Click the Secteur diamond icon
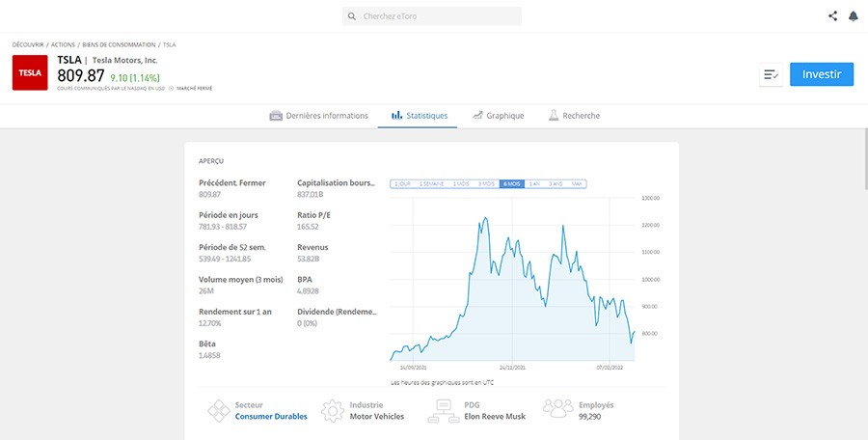This screenshot has height=440, width=868. point(219,411)
